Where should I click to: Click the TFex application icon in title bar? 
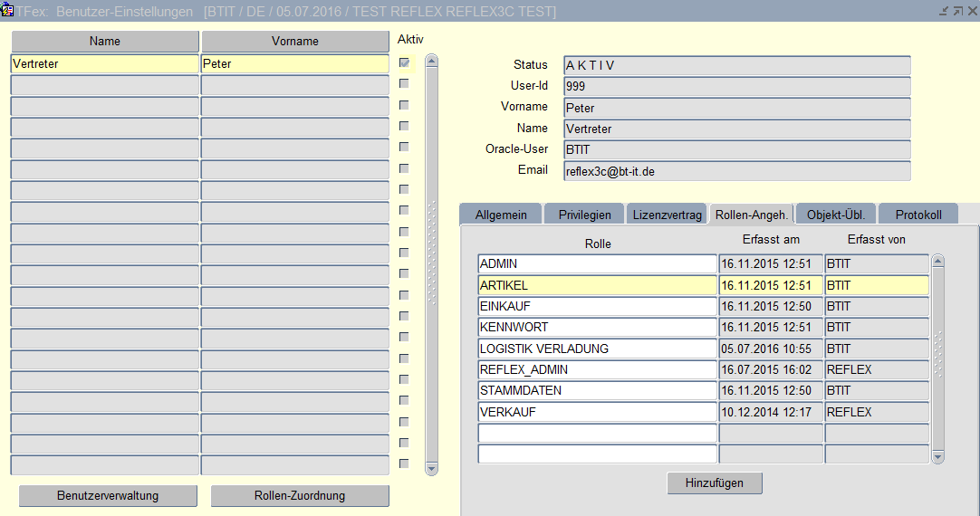[8, 11]
